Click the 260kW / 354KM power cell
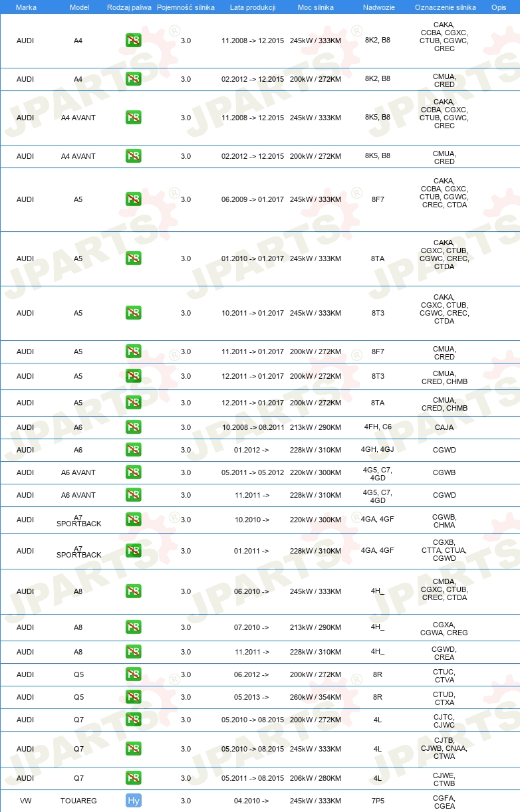The height and width of the screenshot is (812, 520). [315, 697]
